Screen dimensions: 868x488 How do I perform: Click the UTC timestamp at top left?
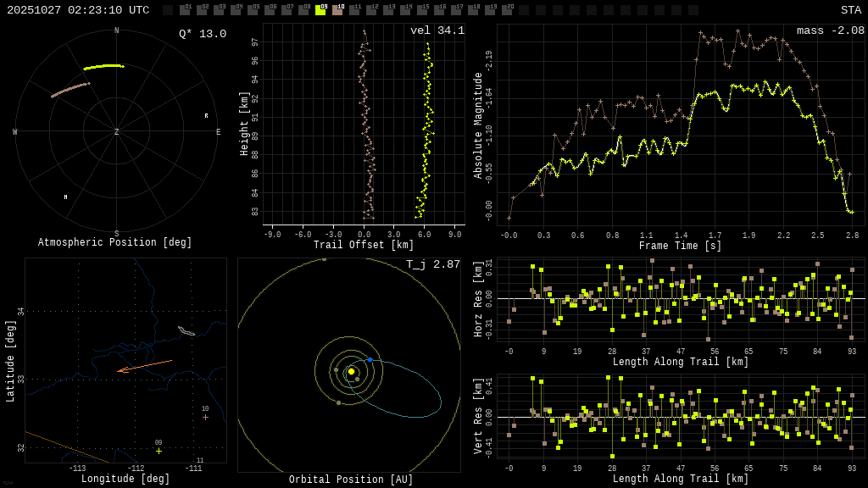78,10
